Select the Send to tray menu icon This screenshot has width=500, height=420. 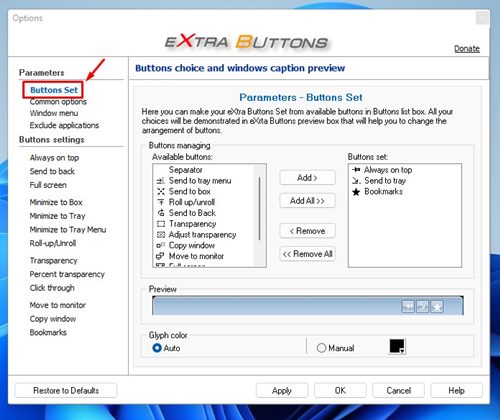point(161,181)
